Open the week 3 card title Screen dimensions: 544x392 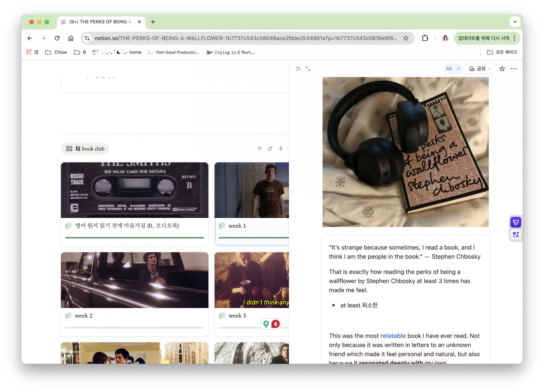click(237, 316)
